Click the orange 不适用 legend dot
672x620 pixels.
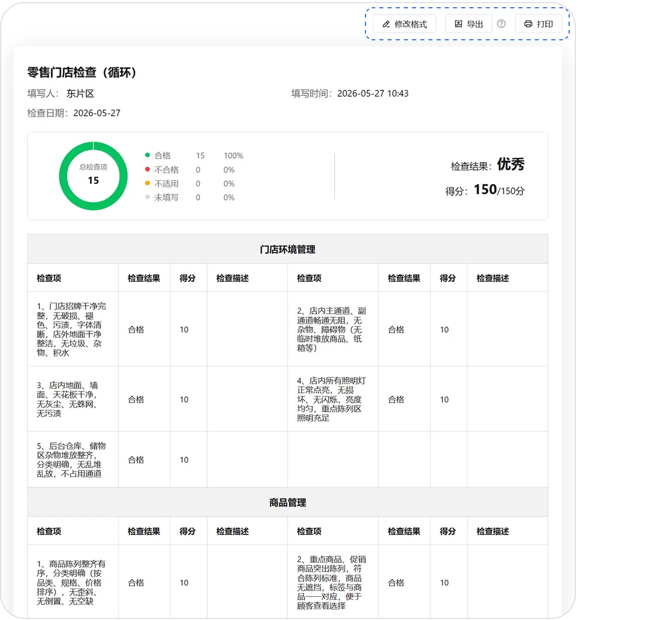[x=147, y=183]
